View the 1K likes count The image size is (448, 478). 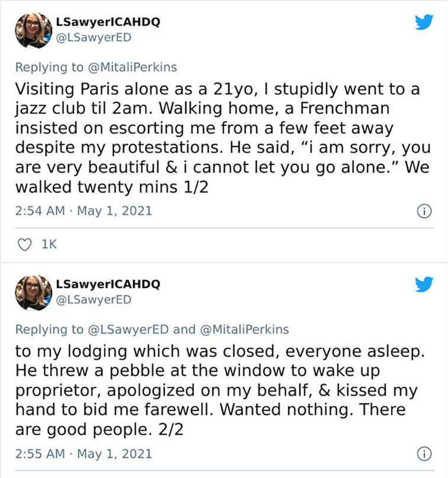pos(49,244)
